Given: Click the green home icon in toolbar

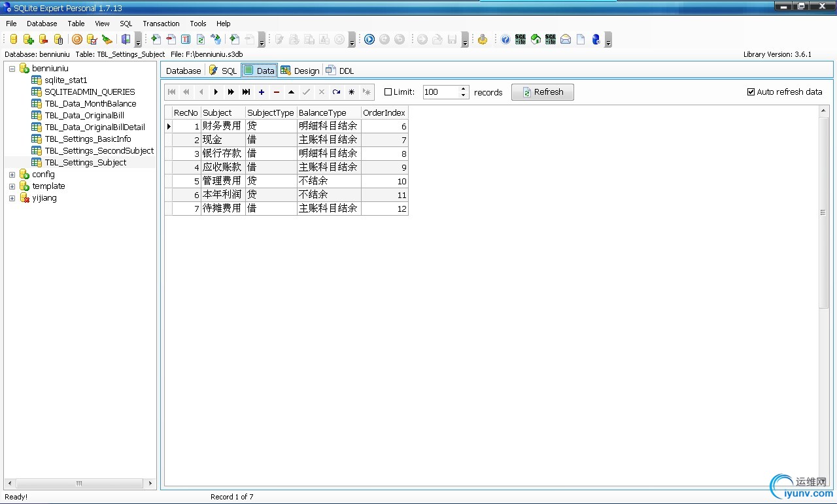Looking at the screenshot, I should click(536, 39).
